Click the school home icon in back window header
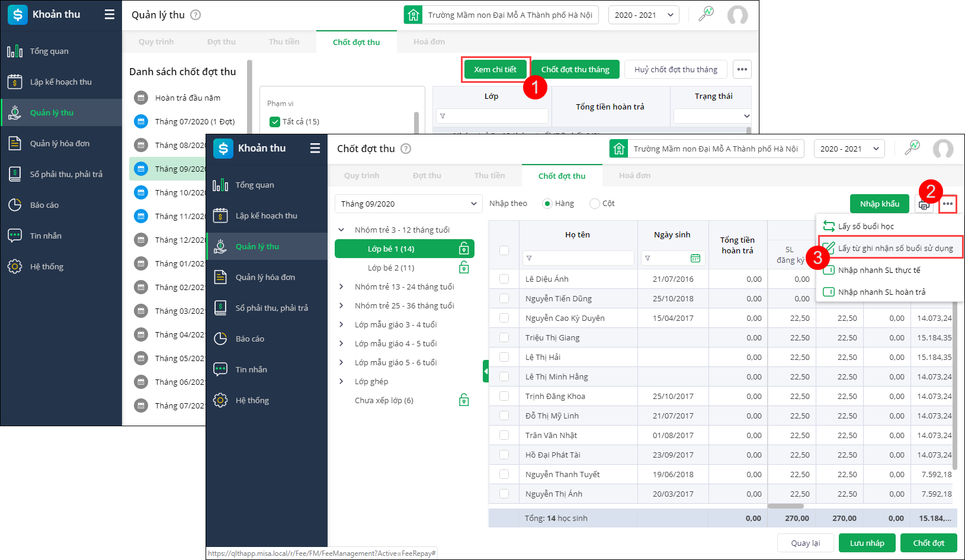The width and height of the screenshot is (965, 560). click(413, 15)
